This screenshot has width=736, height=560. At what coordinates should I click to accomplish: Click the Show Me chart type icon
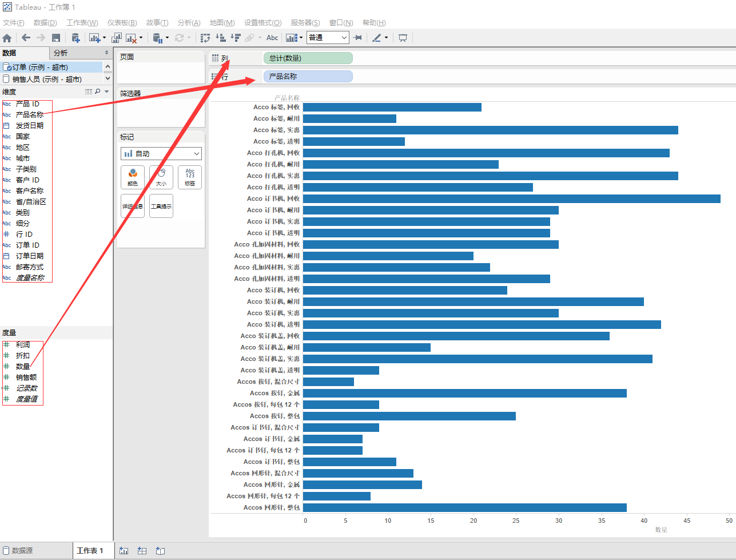coord(292,38)
